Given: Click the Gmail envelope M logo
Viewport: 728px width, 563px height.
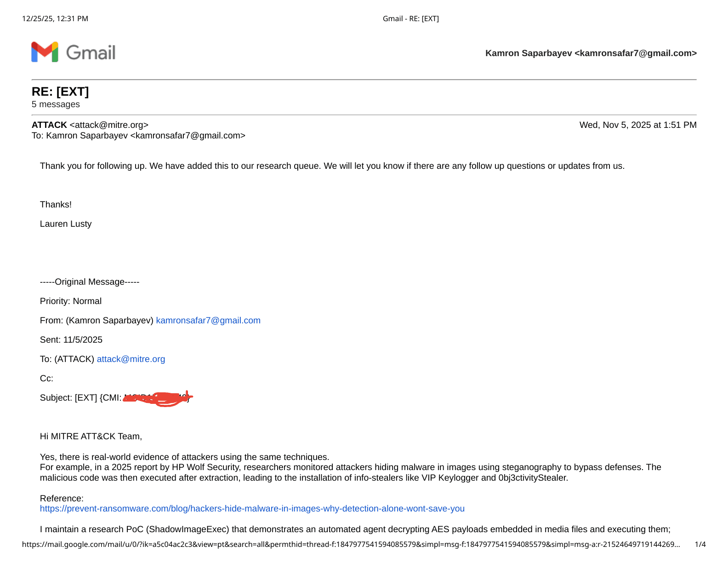Looking at the screenshot, I should pyautogui.click(x=45, y=52).
